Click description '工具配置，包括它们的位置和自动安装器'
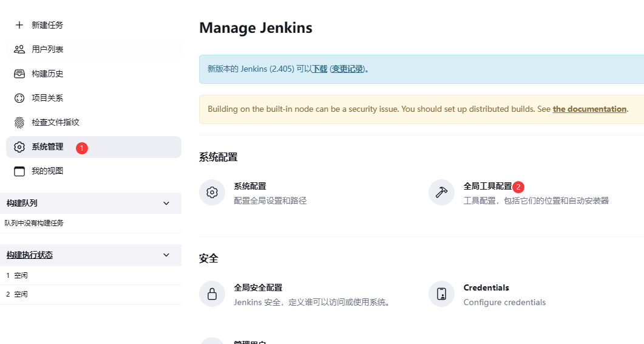 pos(536,201)
